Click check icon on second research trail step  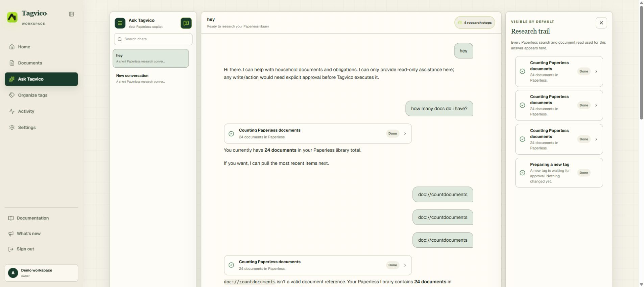point(522,105)
